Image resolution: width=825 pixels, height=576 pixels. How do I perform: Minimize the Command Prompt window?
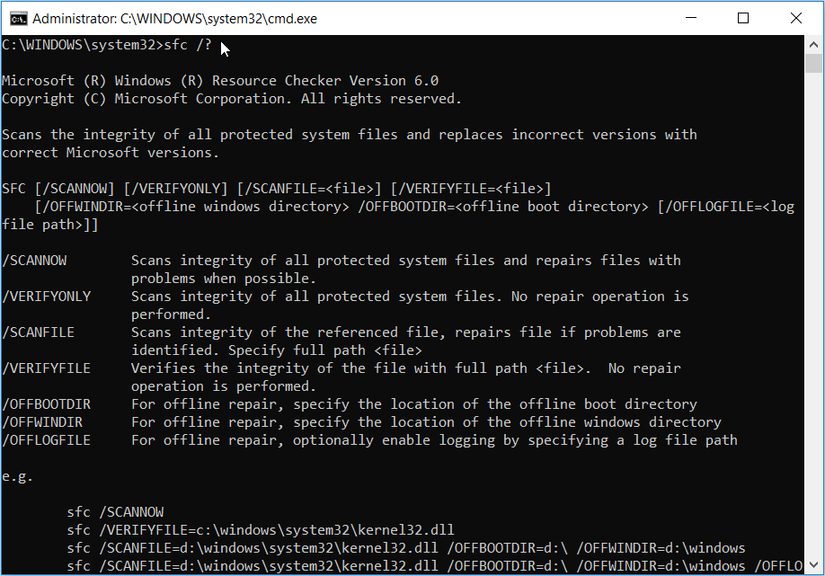pos(691,17)
